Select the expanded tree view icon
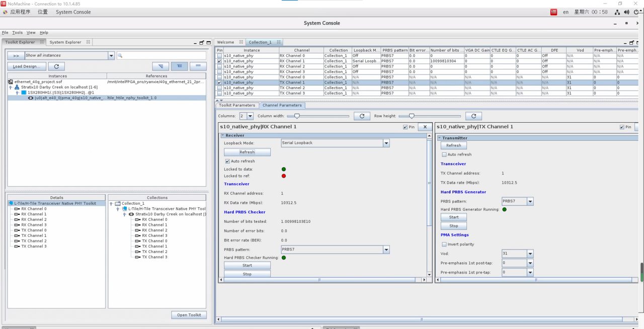 [x=179, y=66]
